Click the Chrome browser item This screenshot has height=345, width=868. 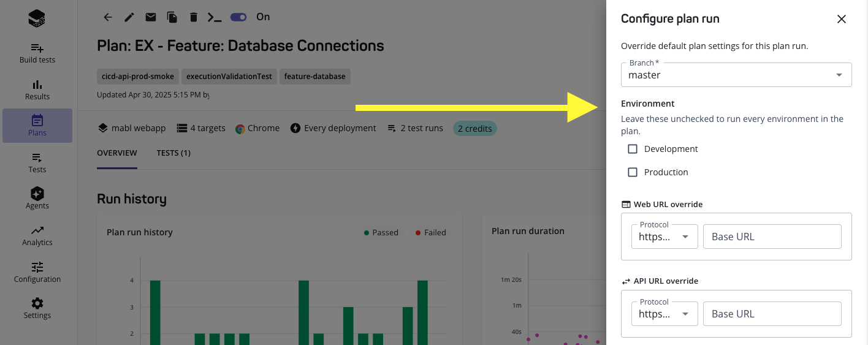click(257, 129)
